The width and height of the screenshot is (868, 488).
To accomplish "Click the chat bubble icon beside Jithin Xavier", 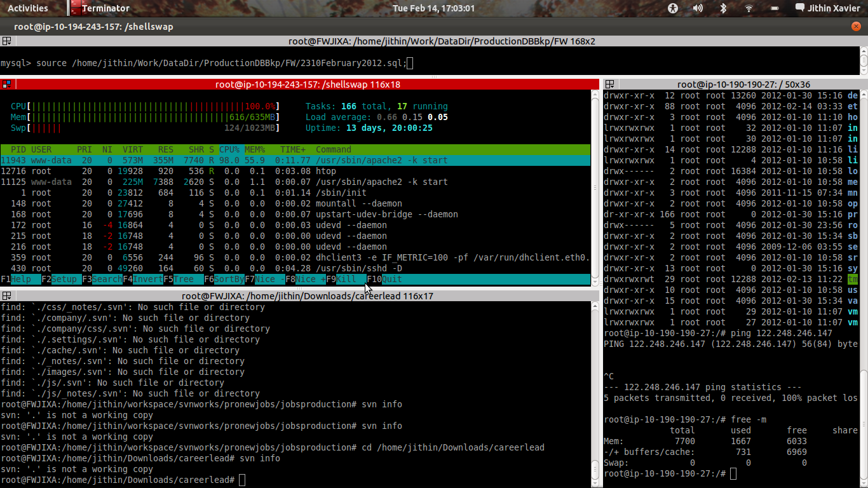I will [x=800, y=8].
